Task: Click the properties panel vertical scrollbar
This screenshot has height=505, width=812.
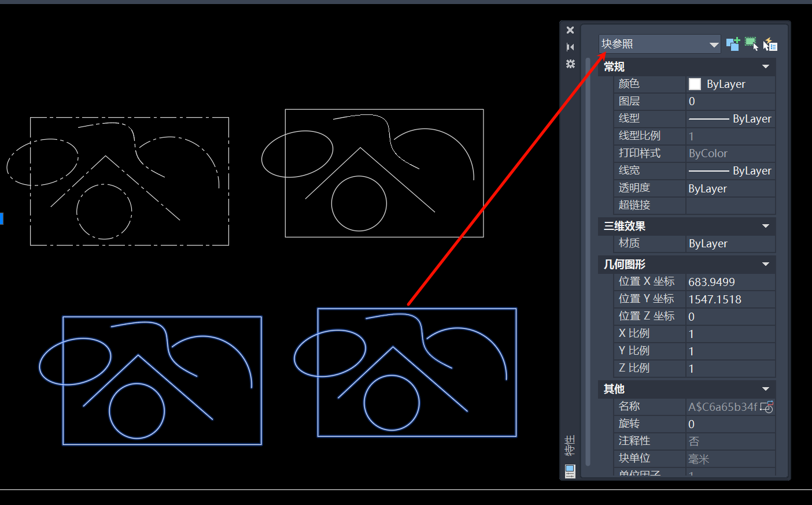Action: (588, 260)
